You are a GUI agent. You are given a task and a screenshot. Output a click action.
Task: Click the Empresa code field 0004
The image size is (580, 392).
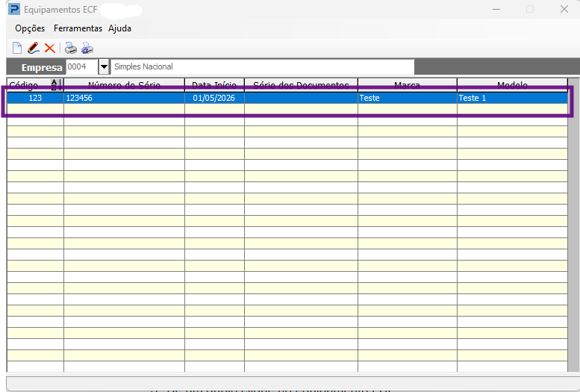point(82,67)
